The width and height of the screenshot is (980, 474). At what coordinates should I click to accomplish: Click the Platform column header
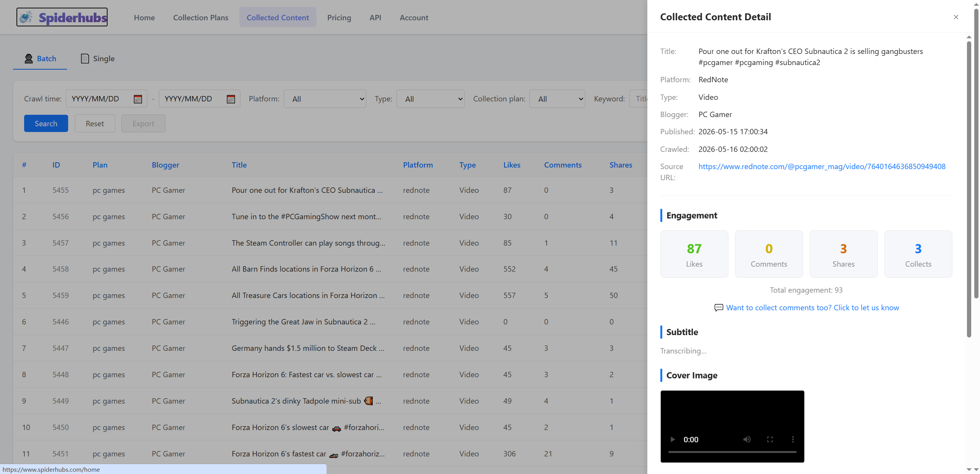click(x=418, y=165)
